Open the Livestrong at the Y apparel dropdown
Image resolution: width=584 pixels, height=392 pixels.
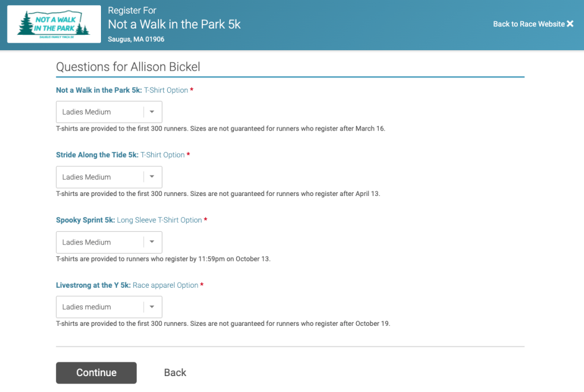pyautogui.click(x=109, y=307)
